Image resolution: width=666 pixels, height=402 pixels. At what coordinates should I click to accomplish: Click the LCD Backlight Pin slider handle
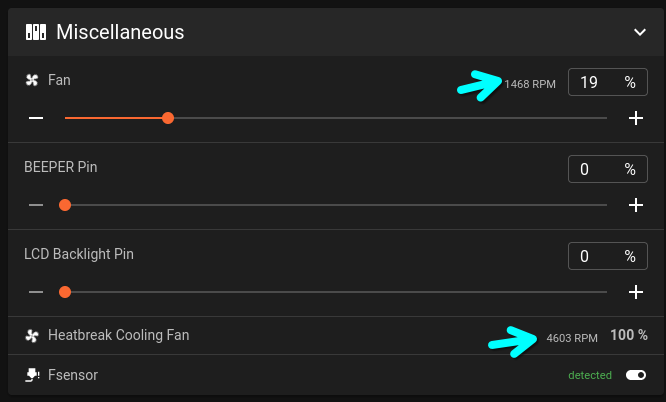[65, 292]
